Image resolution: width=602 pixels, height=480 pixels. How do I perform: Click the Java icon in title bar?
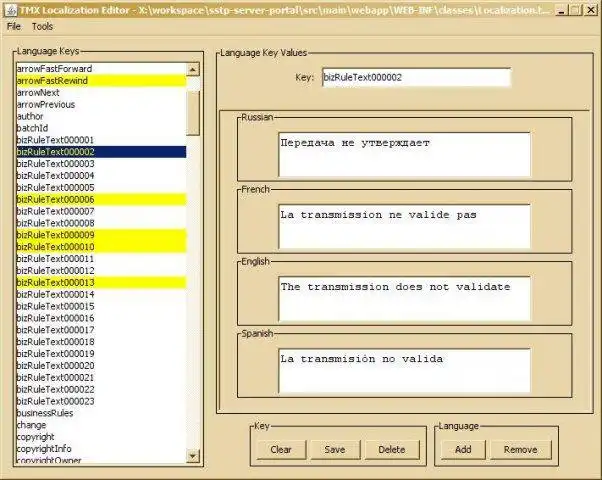tap(11, 10)
